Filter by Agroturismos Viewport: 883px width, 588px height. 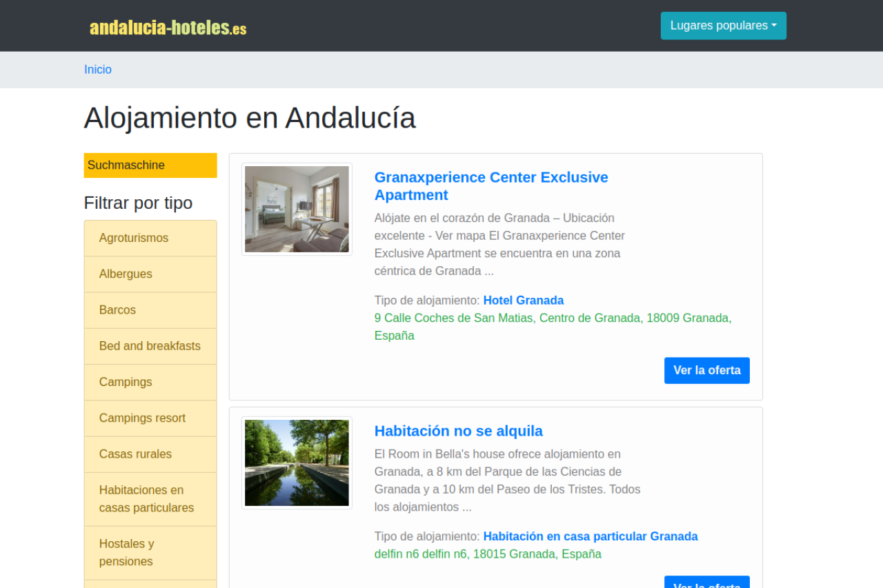click(x=134, y=238)
